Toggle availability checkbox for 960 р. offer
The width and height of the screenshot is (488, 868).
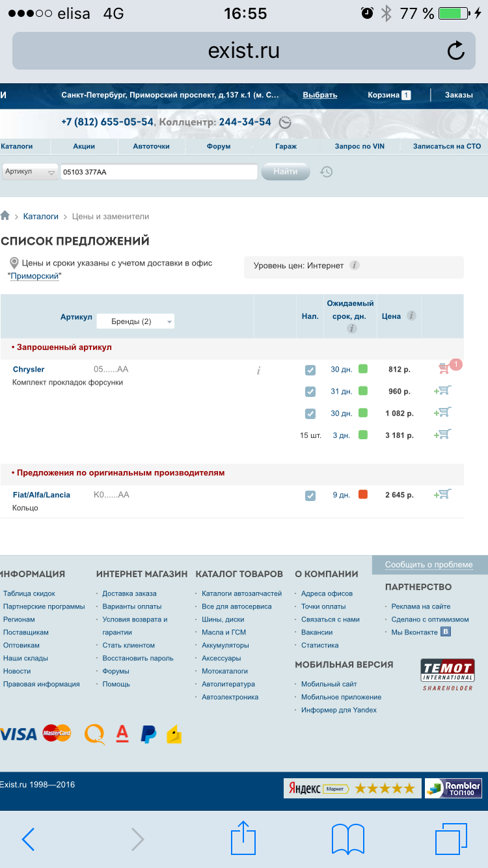click(310, 392)
